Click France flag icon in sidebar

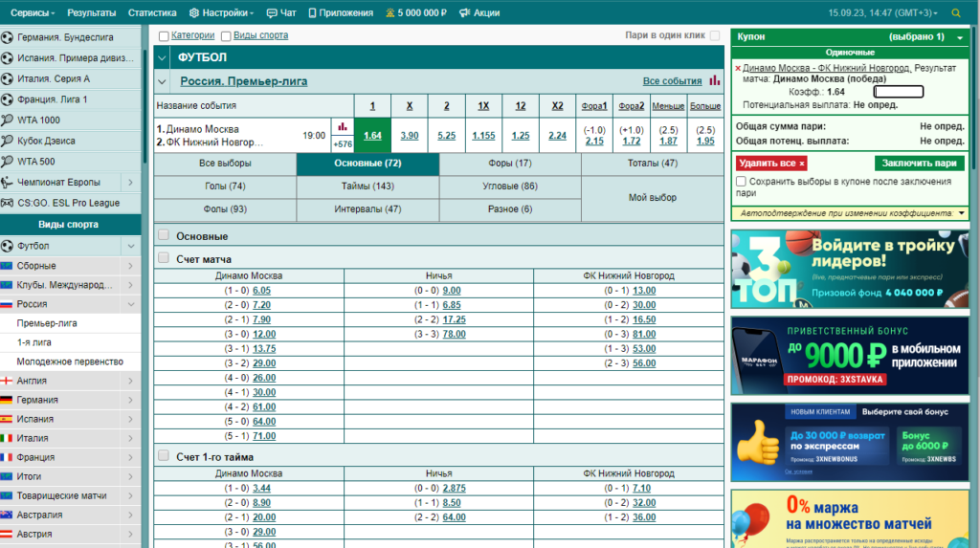point(7,457)
